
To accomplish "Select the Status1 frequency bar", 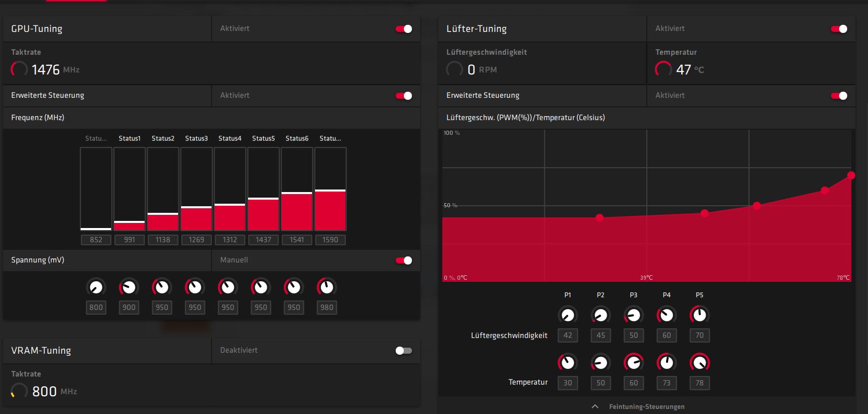I will click(129, 189).
